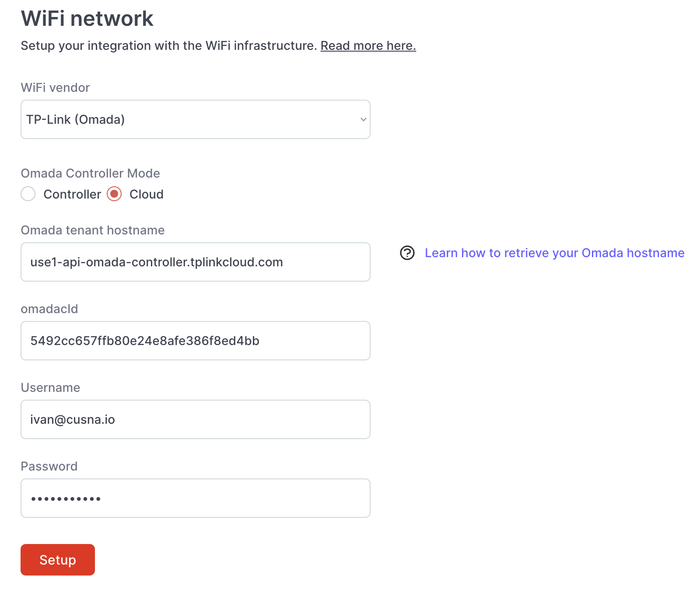Click the 'Password' field label
This screenshot has height=593, width=700.
click(49, 466)
